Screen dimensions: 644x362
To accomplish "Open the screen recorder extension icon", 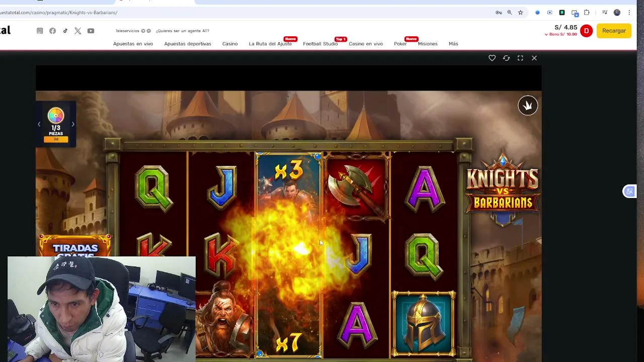I will (550, 13).
